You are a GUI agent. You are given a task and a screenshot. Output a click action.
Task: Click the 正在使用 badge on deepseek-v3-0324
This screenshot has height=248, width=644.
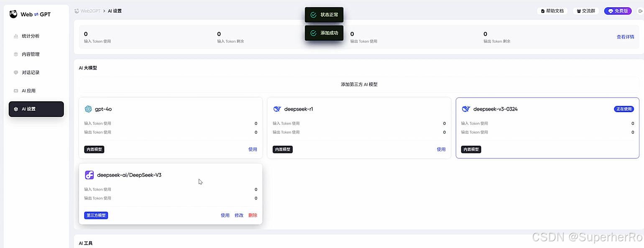pos(624,109)
